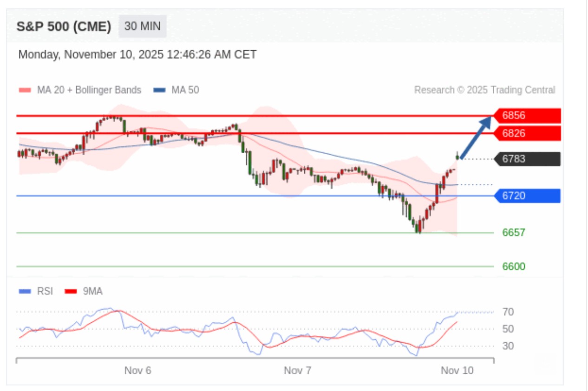Click the blue upward forecast arrow
The height and width of the screenshot is (391, 588).
(x=476, y=137)
